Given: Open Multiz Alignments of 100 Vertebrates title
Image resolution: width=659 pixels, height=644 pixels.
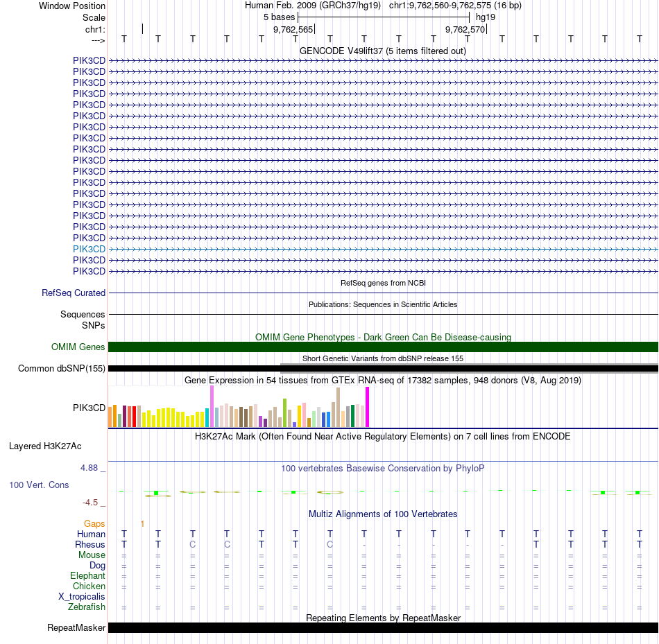Looking at the screenshot, I should point(383,514).
